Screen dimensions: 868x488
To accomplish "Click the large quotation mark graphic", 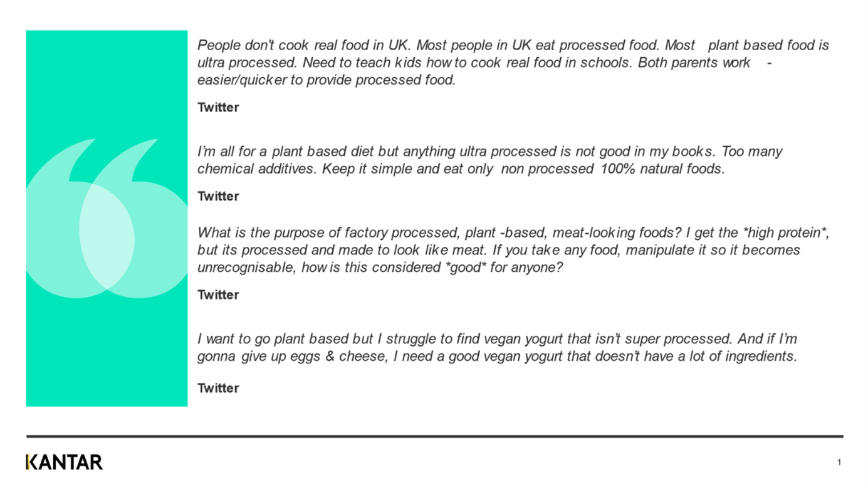I will (107, 219).
